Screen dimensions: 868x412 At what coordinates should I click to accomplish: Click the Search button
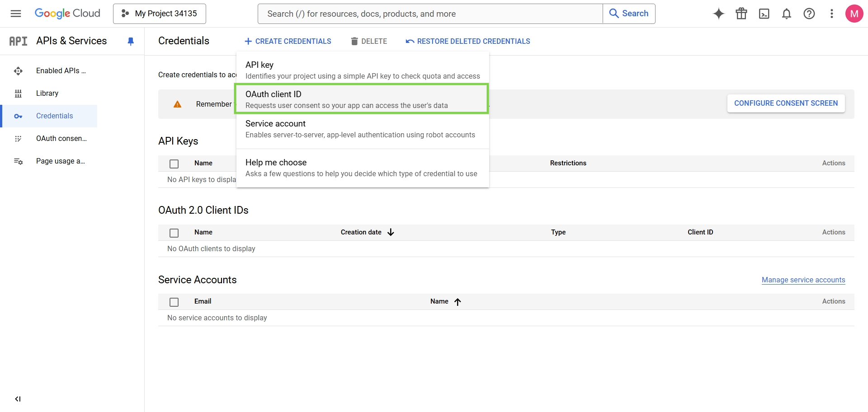pyautogui.click(x=629, y=14)
